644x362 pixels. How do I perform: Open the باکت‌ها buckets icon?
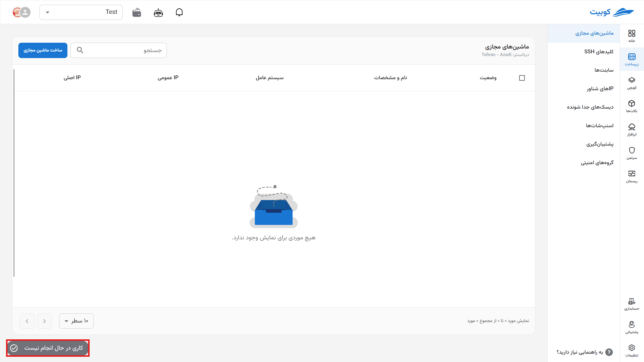(632, 106)
